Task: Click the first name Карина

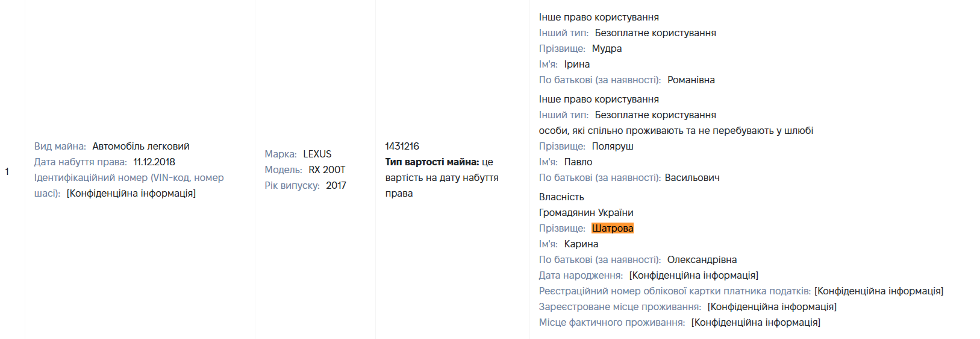Action: pos(581,244)
